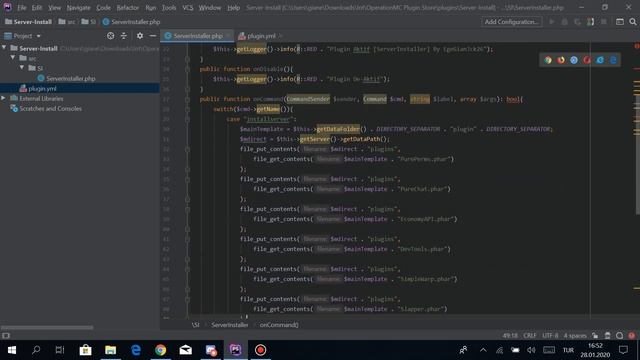Collapse all icon in Project panel header
640x360 pixels.
[x=124, y=36]
